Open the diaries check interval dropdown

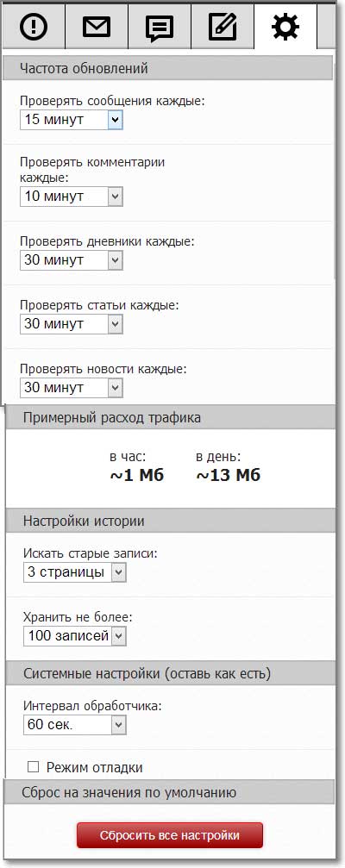tap(72, 259)
